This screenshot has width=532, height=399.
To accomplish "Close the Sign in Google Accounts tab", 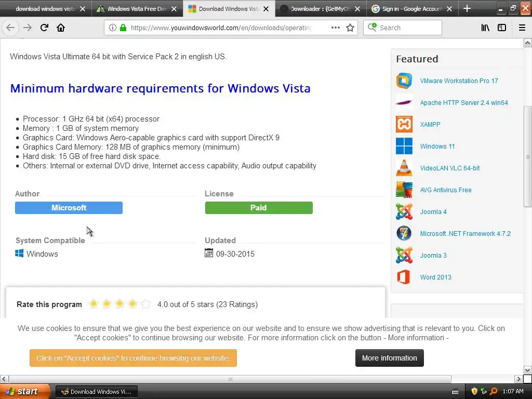I will [x=449, y=9].
